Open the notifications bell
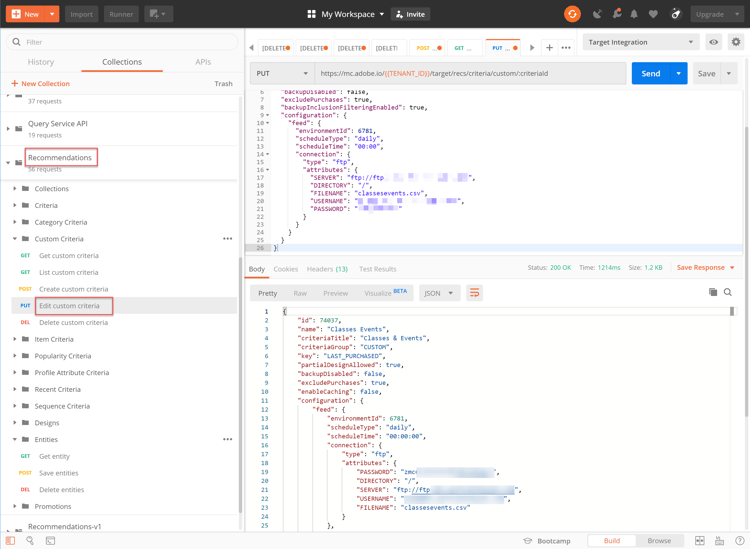750x549 pixels. coord(634,14)
